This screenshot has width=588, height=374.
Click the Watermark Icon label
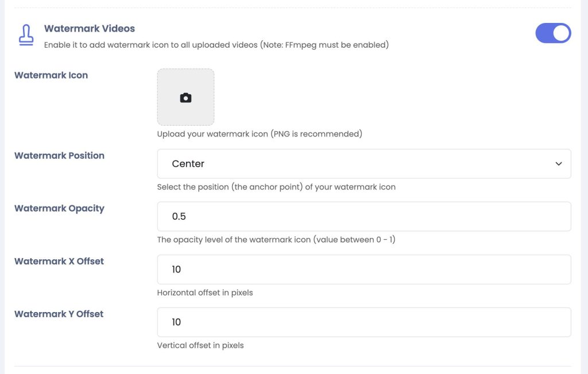coord(51,75)
